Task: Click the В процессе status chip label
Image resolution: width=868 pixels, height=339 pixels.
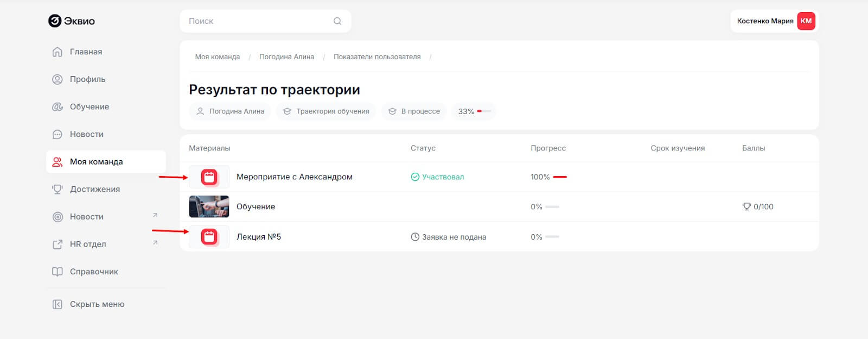Action: (420, 111)
